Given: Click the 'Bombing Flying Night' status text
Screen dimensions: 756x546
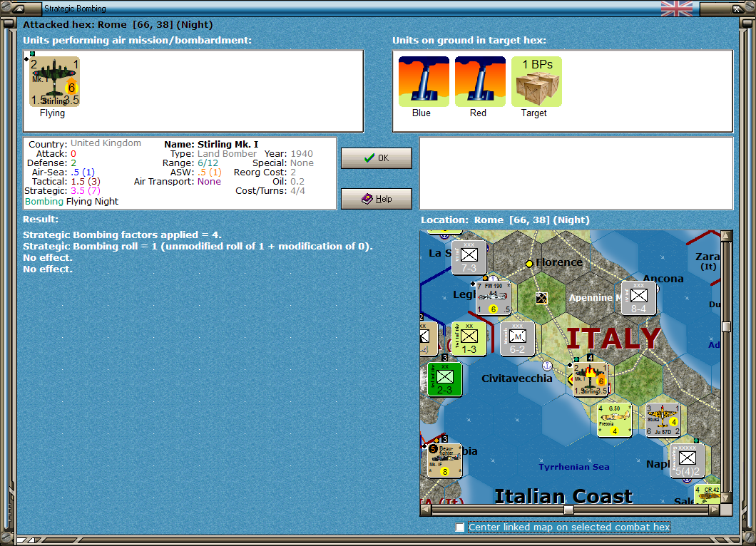Looking at the screenshot, I should tap(72, 202).
